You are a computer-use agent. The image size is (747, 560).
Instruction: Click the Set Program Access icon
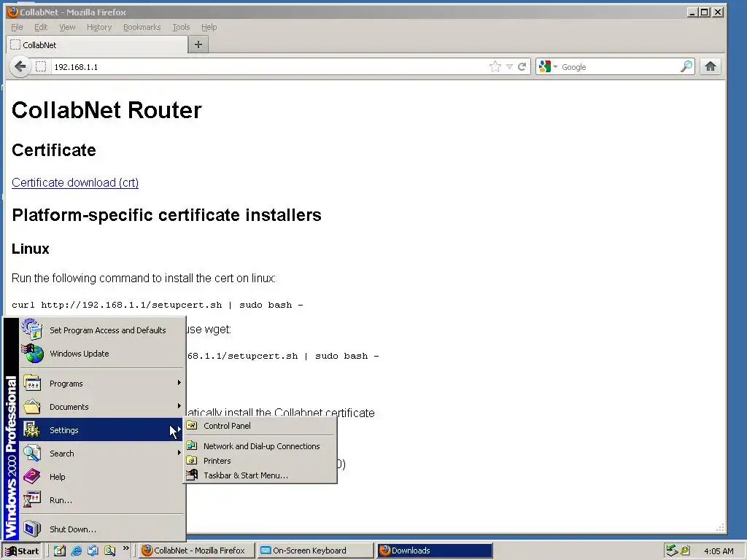[32, 329]
